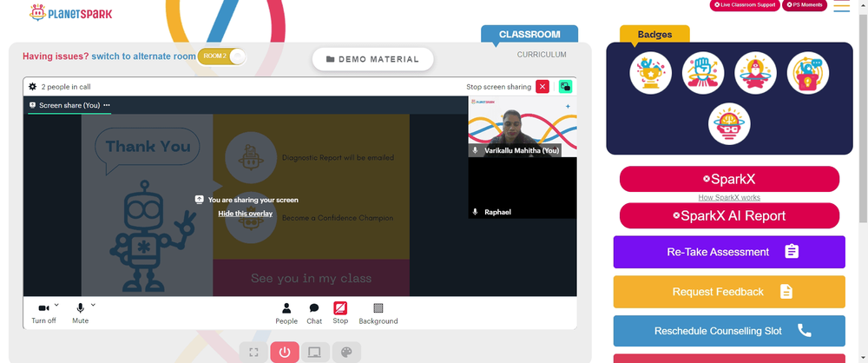The width and height of the screenshot is (868, 363).
Task: Click the brain with glasses badge
Action: [x=730, y=123]
